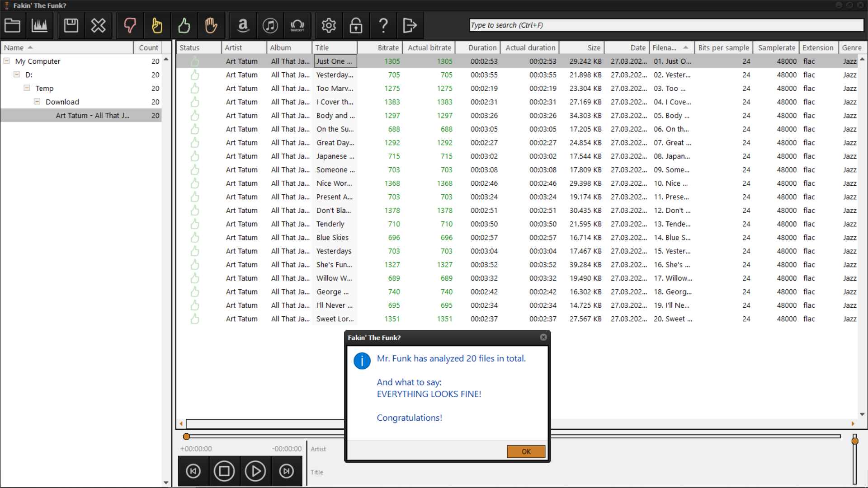Click the file list scroll down arrow

coord(862,414)
